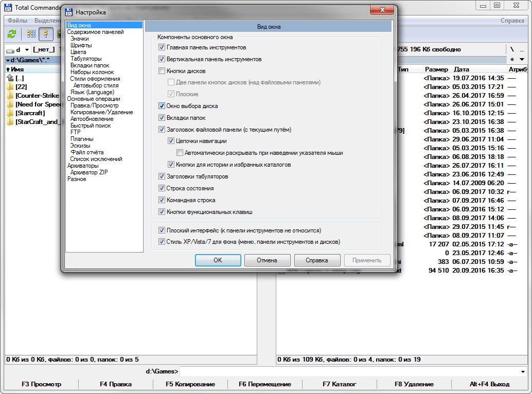Click the Справка button in dialog
This screenshot has width=532, height=394.
pyautogui.click(x=317, y=260)
